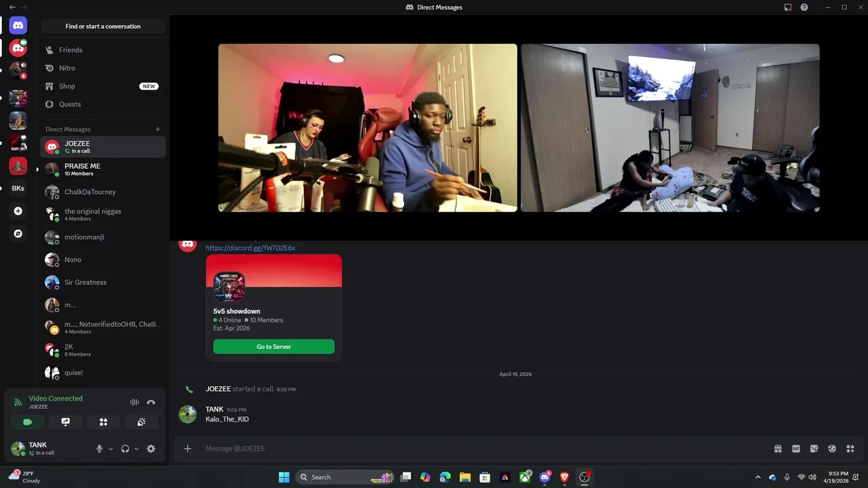Send a gift with gift icon
The width and height of the screenshot is (868, 488).
tap(778, 449)
